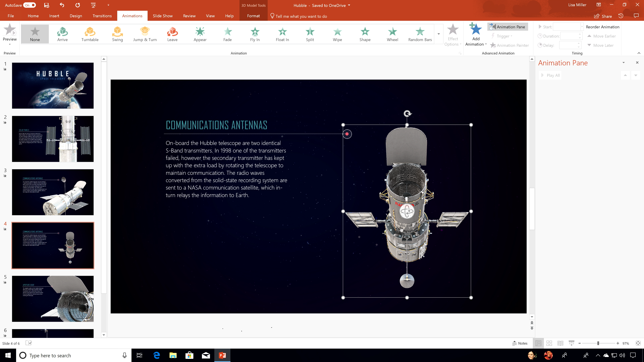
Task: Toggle AutoSave switch off
Action: [x=30, y=5]
